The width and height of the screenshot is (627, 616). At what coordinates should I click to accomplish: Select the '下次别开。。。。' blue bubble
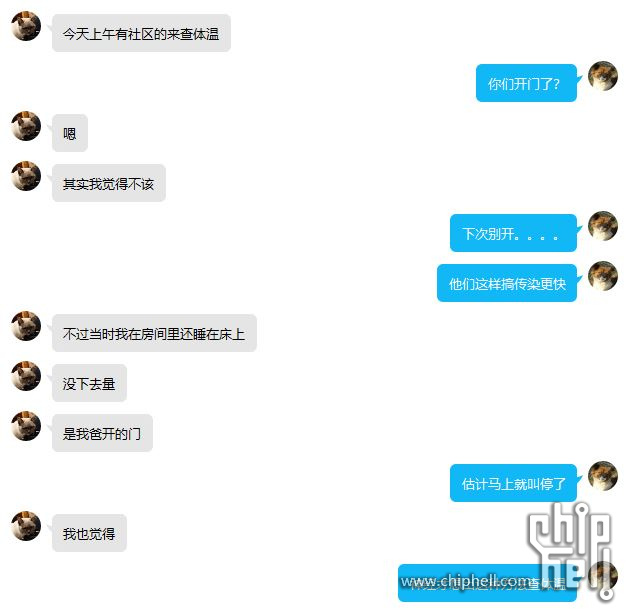[x=513, y=233]
